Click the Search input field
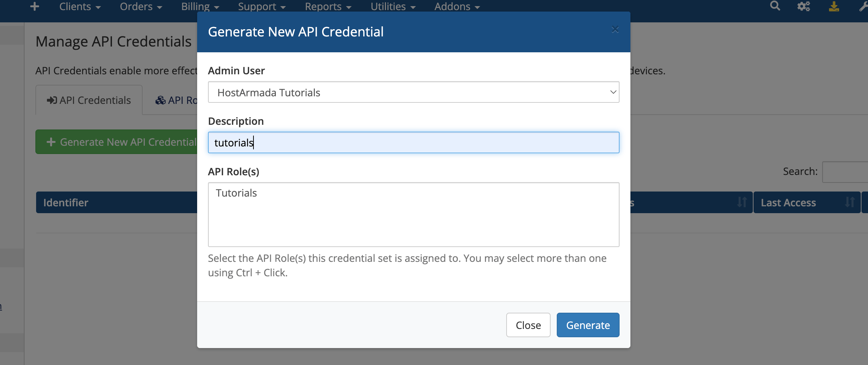 point(845,172)
